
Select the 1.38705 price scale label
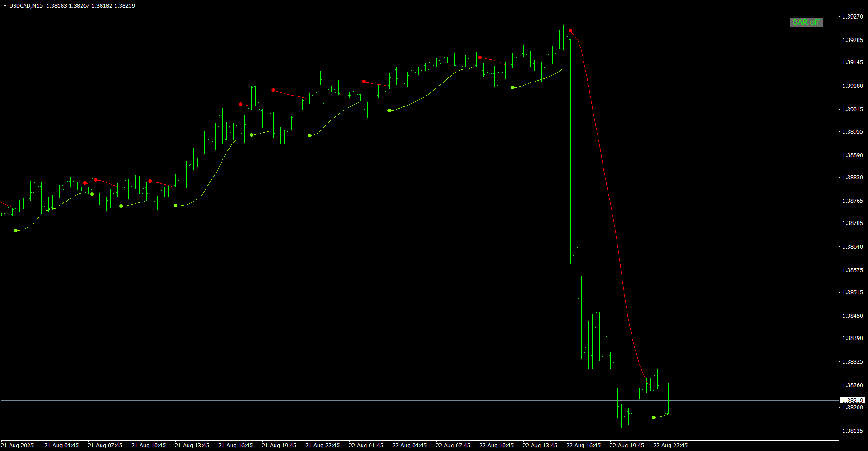pos(853,223)
